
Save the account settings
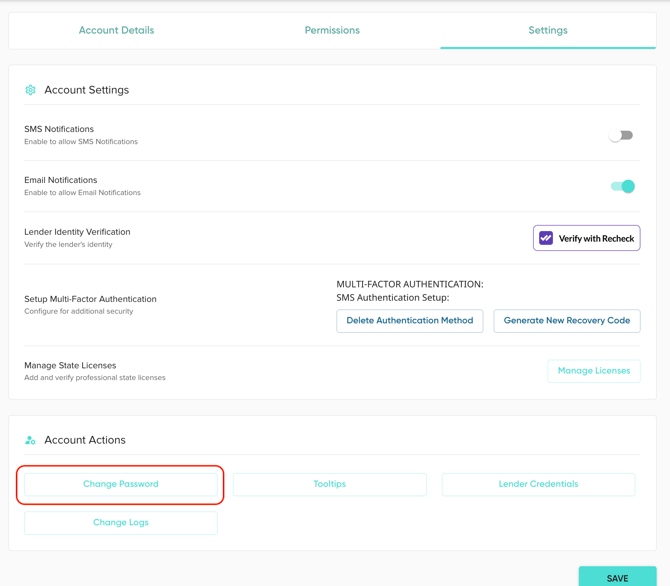[617, 577]
